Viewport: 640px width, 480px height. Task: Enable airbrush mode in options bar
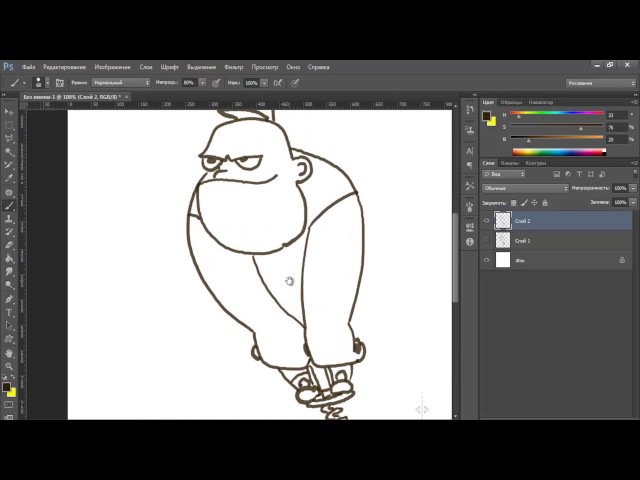click(x=278, y=83)
